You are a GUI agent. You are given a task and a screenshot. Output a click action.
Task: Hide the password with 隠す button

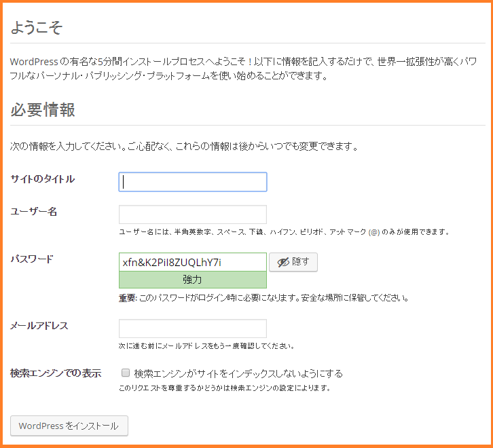(x=293, y=262)
